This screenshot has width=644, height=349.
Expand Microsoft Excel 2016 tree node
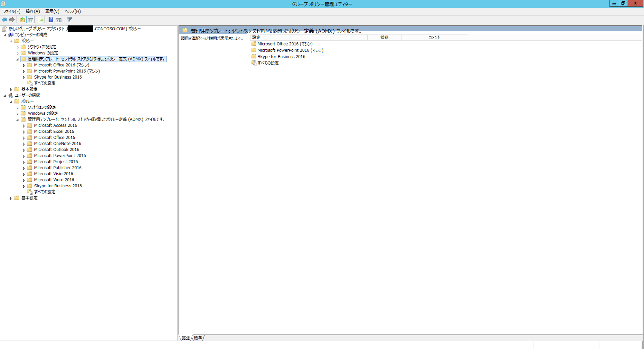(24, 132)
